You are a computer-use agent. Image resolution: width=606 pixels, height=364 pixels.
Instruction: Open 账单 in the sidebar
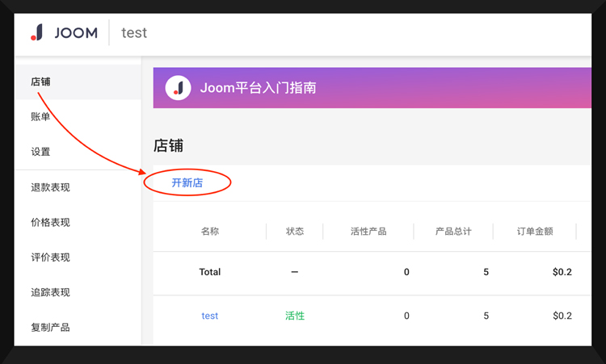pos(40,116)
